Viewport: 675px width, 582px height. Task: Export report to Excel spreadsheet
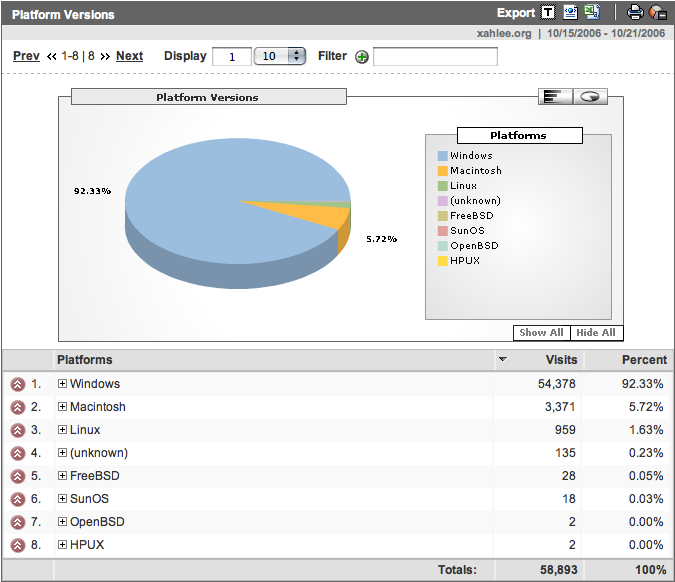(592, 13)
